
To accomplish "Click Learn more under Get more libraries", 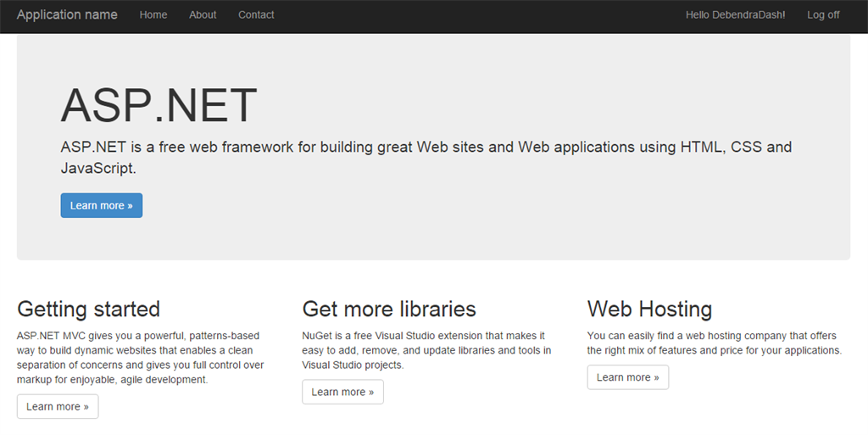I will (342, 392).
